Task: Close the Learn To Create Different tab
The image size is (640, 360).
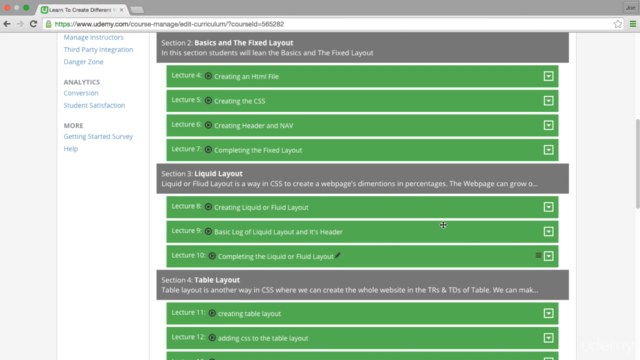Action: pyautogui.click(x=121, y=10)
